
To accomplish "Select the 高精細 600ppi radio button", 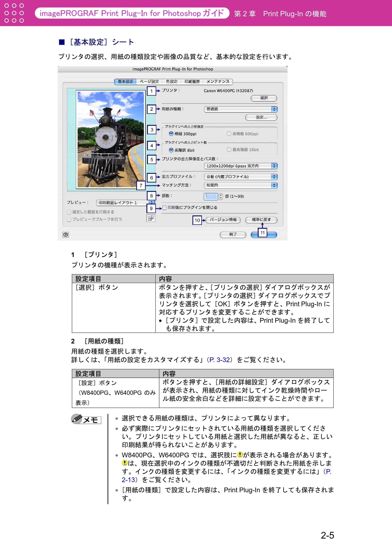I will 229,134.
